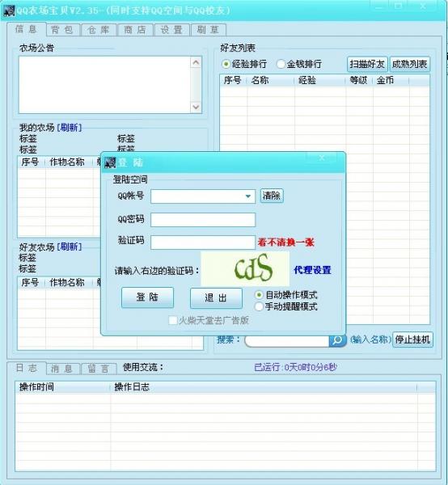This screenshot has width=448, height=485.
Task: Switch to the 留言 tab
Action: click(99, 369)
